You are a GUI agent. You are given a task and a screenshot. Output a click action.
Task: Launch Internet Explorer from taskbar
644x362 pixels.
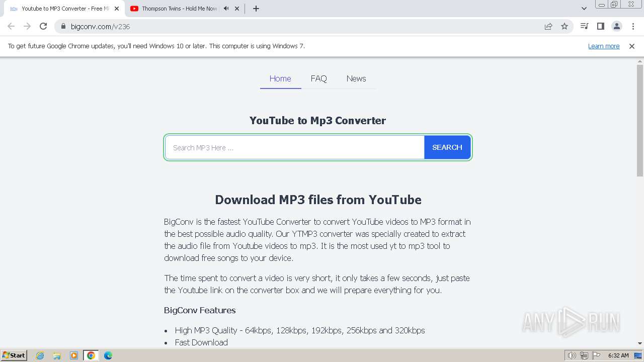click(40, 355)
